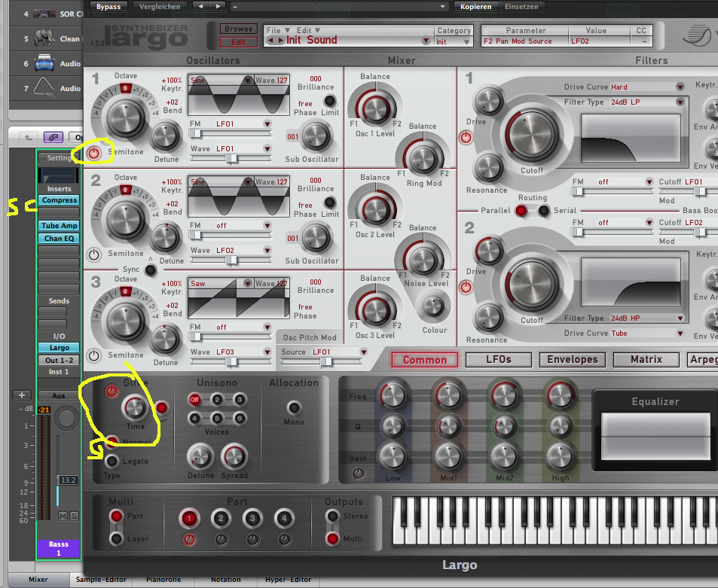The width and height of the screenshot is (718, 588).
Task: Click the red Edit button
Action: [239, 42]
